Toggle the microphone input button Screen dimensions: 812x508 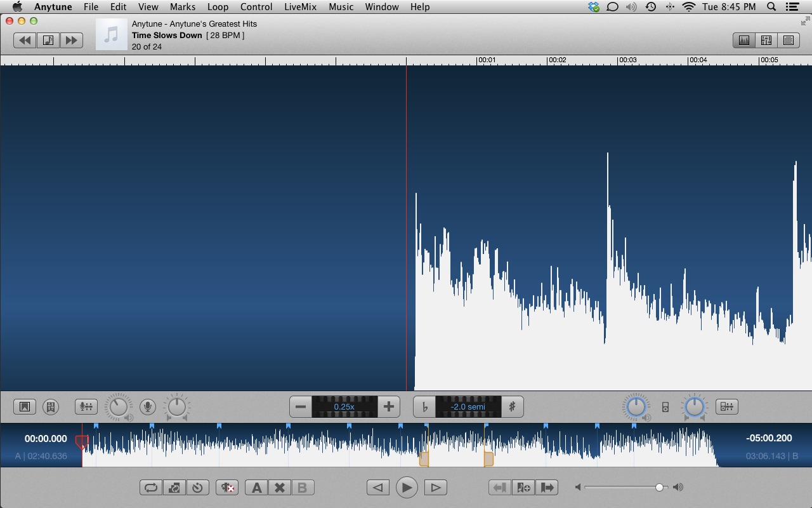coord(148,407)
